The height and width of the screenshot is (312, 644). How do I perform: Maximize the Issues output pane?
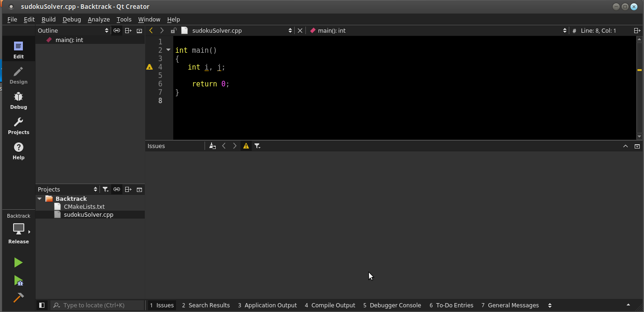coord(626,146)
